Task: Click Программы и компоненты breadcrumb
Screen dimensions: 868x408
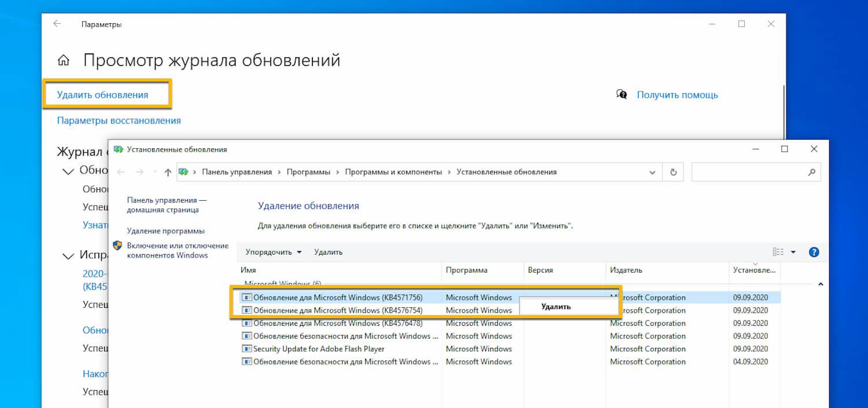Action: pyautogui.click(x=393, y=172)
